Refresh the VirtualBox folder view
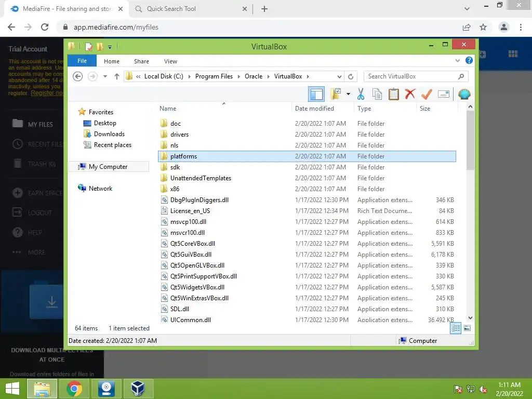 tap(351, 76)
